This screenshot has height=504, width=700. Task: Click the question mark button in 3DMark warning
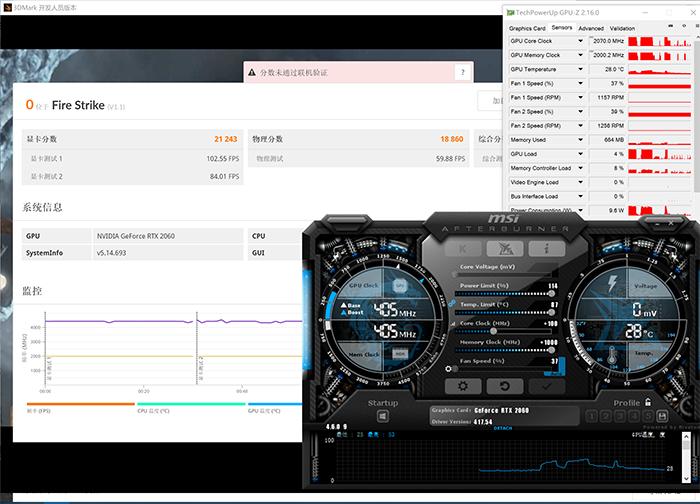tap(463, 72)
